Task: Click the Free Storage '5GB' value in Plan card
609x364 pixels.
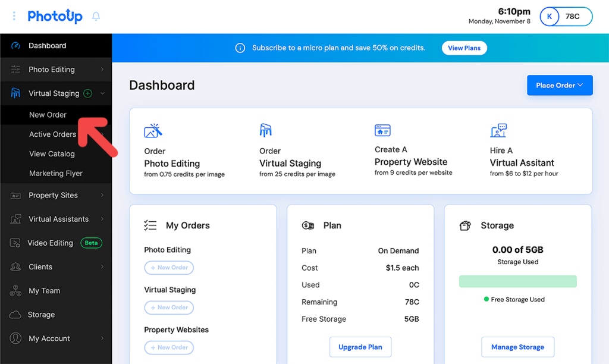Action: click(x=412, y=319)
